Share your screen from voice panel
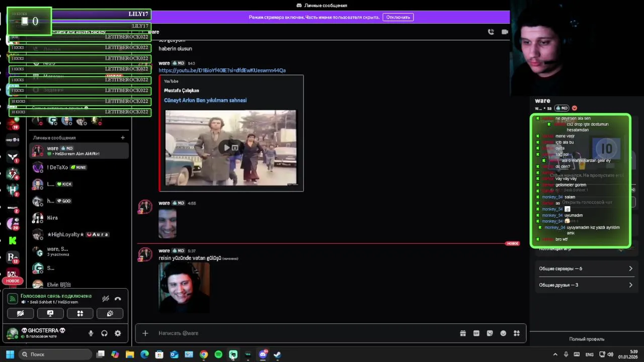Viewport: 644px width, 362px height. (50, 313)
